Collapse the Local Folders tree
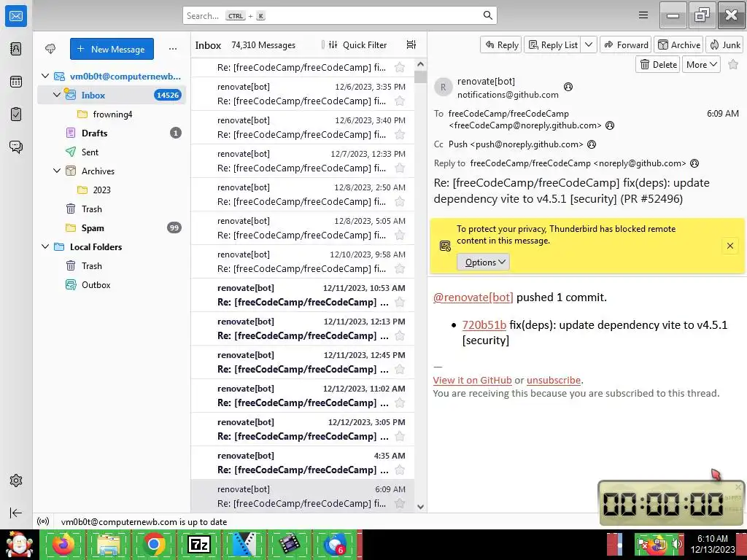747x560 pixels. tap(45, 246)
